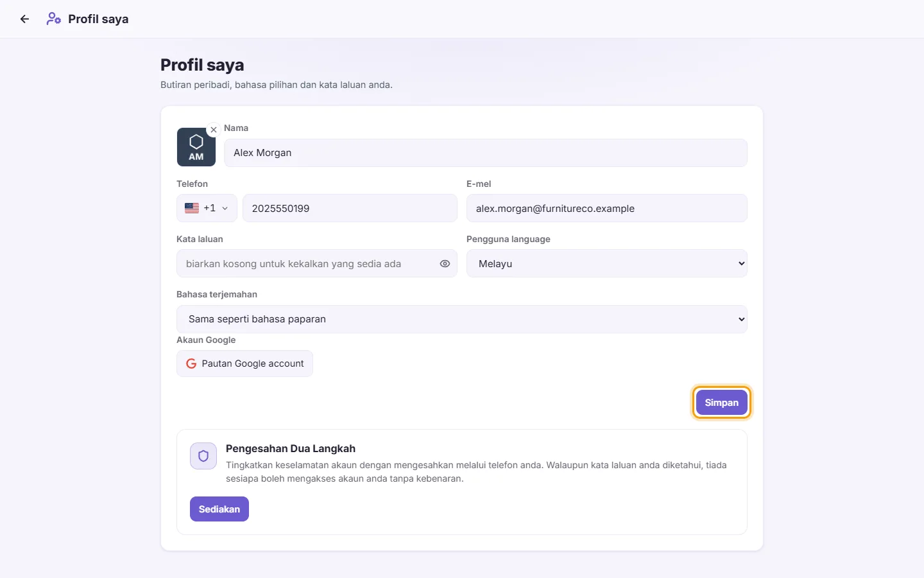Click the Pengesahan Dua Langkah heading

[x=291, y=449]
